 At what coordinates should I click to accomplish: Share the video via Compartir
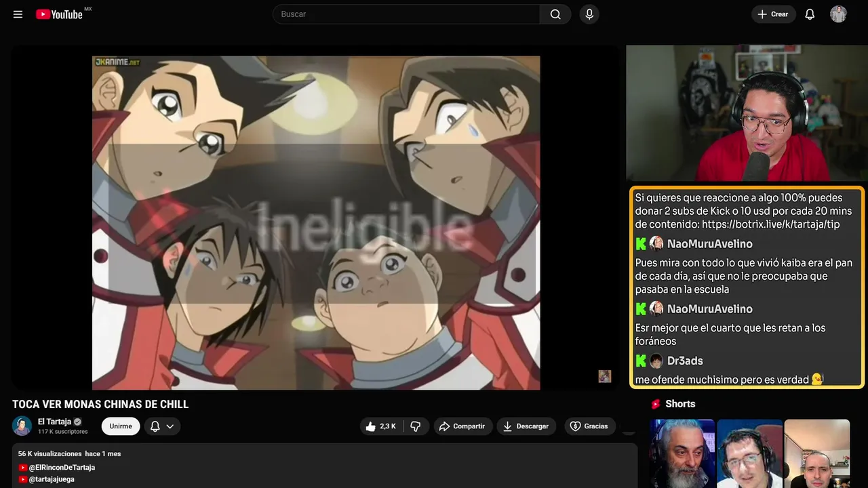click(462, 426)
